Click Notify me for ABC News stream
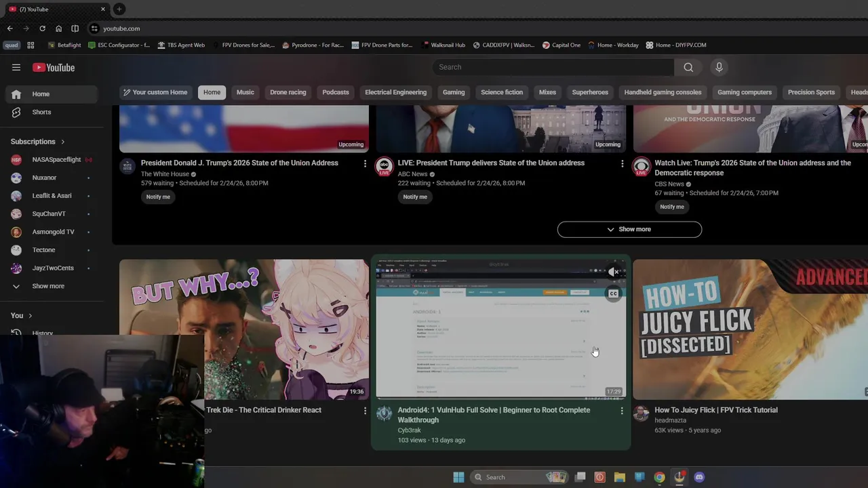 click(x=415, y=197)
